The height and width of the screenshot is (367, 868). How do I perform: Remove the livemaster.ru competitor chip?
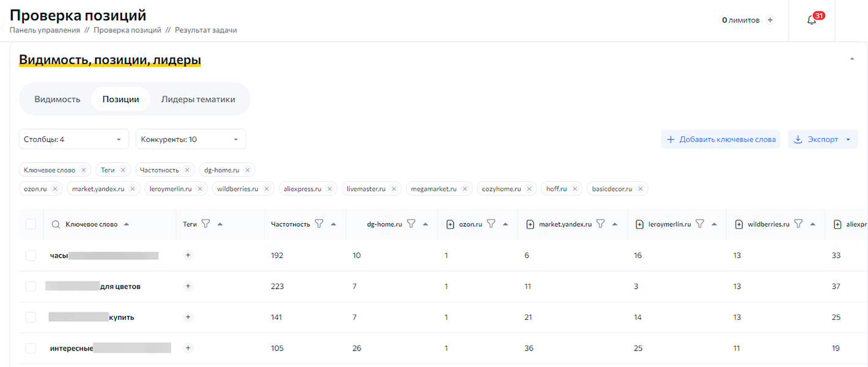tap(394, 189)
